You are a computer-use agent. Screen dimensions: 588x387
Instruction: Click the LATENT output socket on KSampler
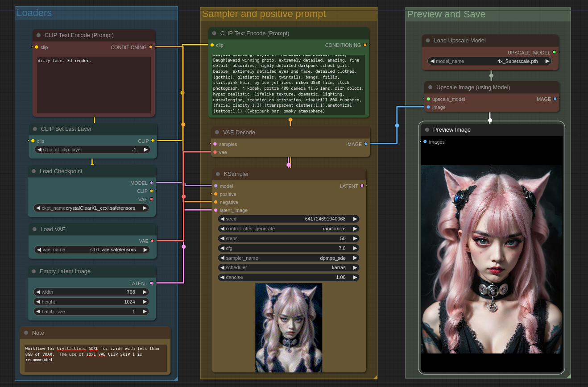(x=362, y=186)
